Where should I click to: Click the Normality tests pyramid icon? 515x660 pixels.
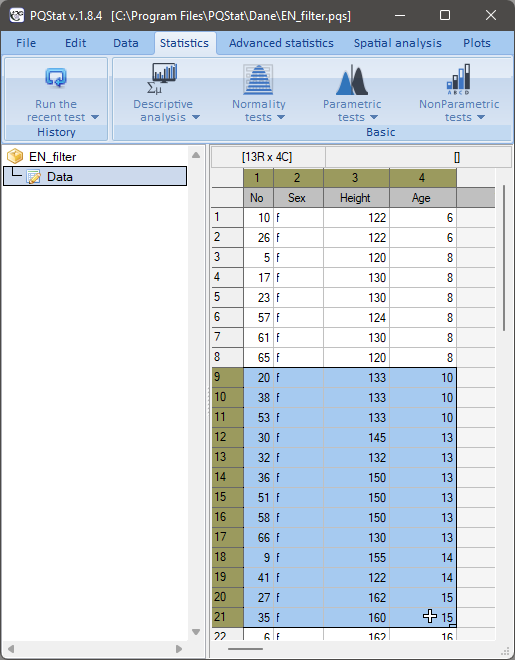point(258,79)
